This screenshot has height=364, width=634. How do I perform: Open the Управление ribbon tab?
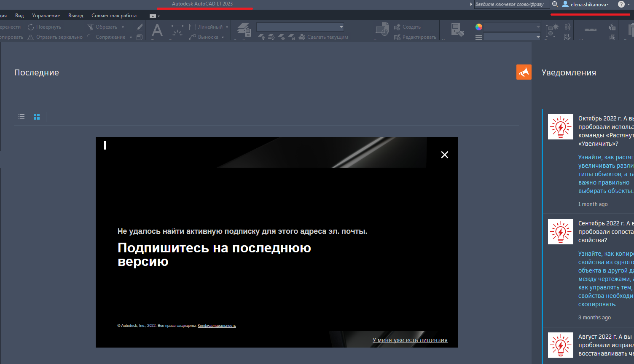tap(46, 16)
